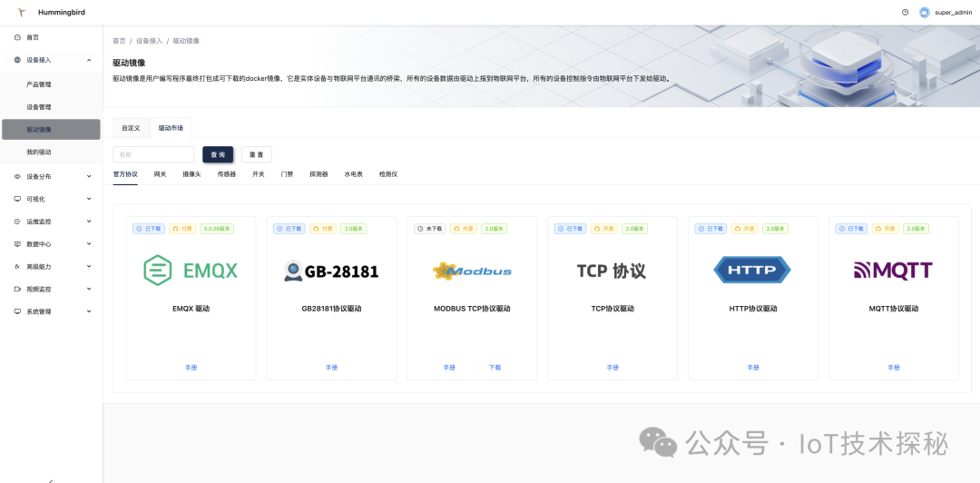Image resolution: width=980 pixels, height=483 pixels.
Task: Click 付费 tag on GB28181 card
Action: 322,229
